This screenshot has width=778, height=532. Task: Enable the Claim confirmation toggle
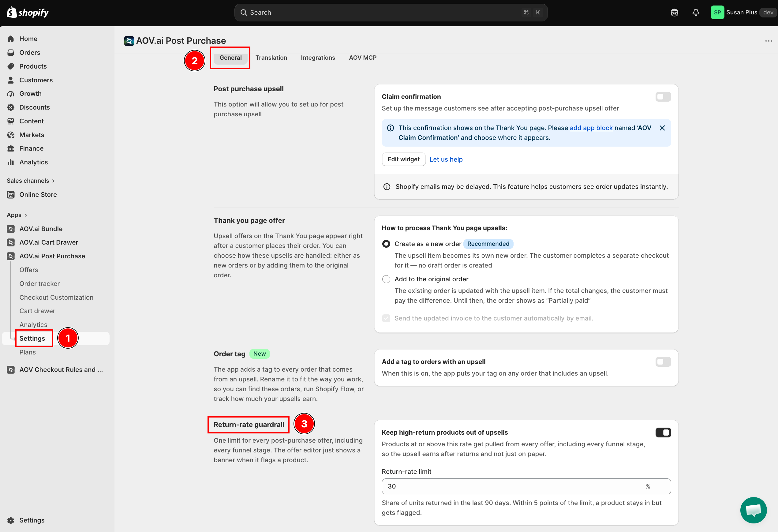(663, 97)
